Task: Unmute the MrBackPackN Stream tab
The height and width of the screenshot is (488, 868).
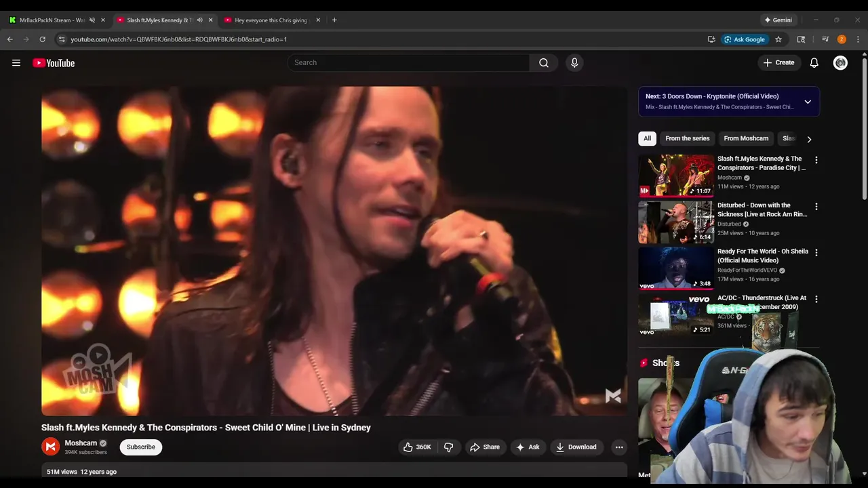Action: coord(92,20)
